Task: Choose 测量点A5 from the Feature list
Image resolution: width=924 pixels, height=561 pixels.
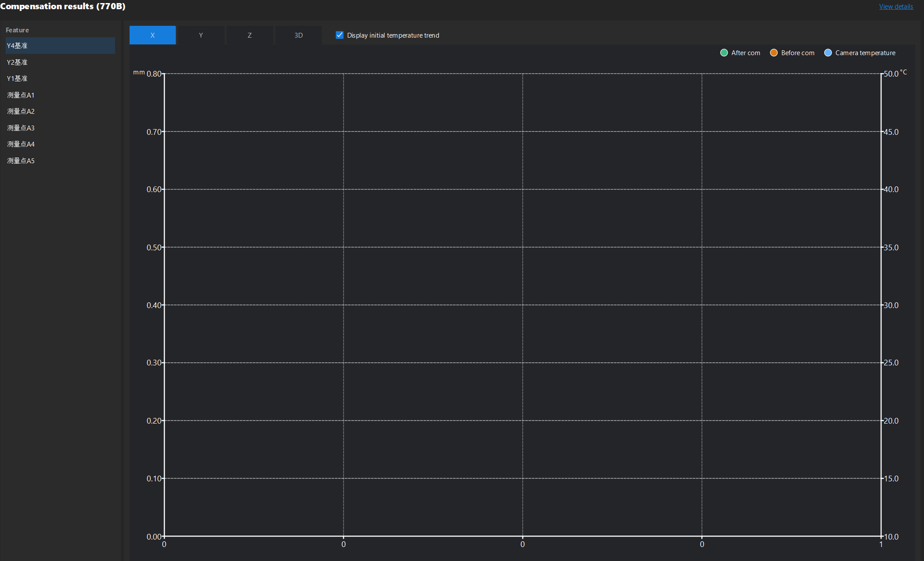Action: (x=60, y=161)
